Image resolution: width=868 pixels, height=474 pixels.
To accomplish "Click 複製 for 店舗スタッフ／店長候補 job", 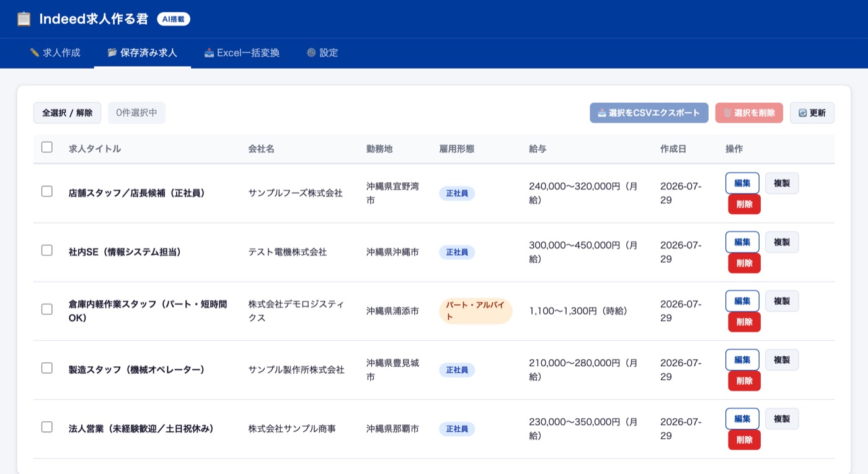I will [x=782, y=183].
